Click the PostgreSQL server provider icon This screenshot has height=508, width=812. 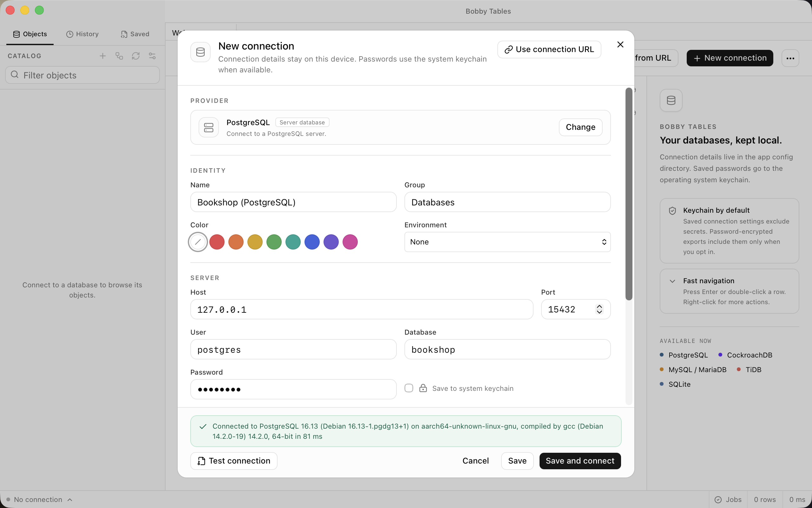point(209,127)
